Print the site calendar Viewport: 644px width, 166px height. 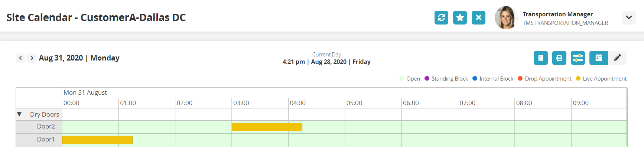[x=559, y=58]
